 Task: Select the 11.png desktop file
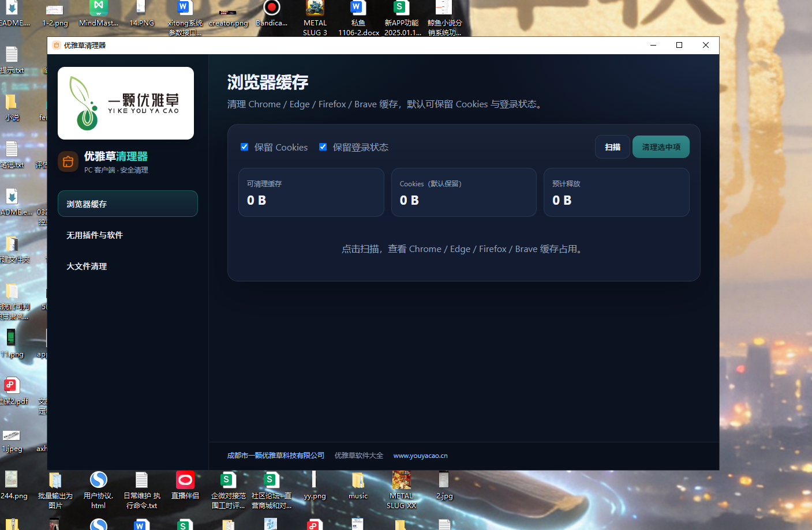click(x=12, y=344)
